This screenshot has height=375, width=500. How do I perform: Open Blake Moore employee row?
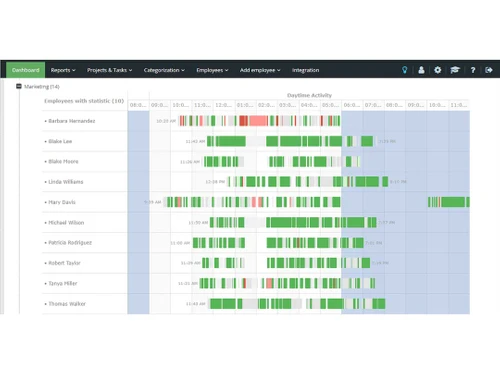pos(63,161)
